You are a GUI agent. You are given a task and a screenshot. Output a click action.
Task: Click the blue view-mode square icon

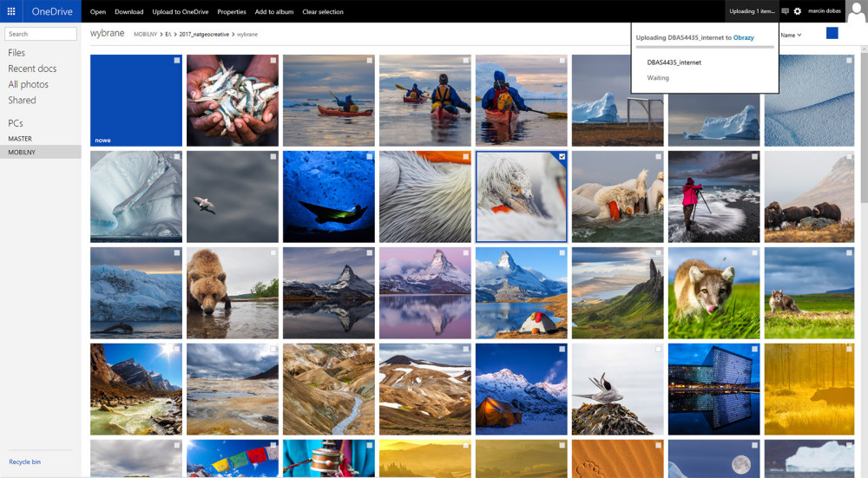click(832, 33)
